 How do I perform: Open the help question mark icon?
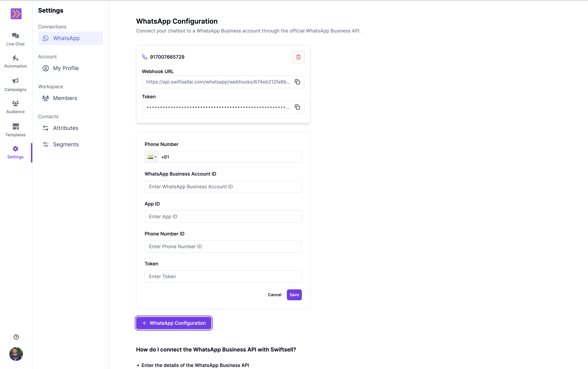pos(16,337)
